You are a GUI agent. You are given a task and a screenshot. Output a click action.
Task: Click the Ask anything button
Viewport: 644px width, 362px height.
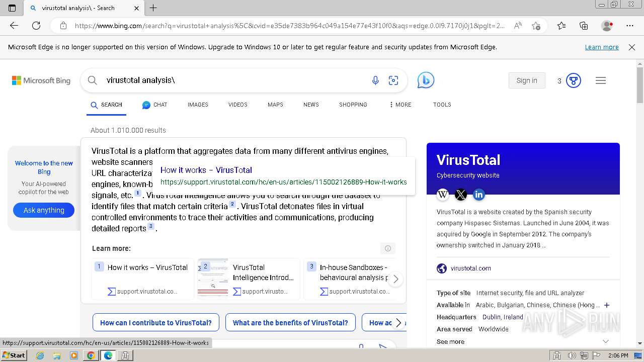pos(44,210)
